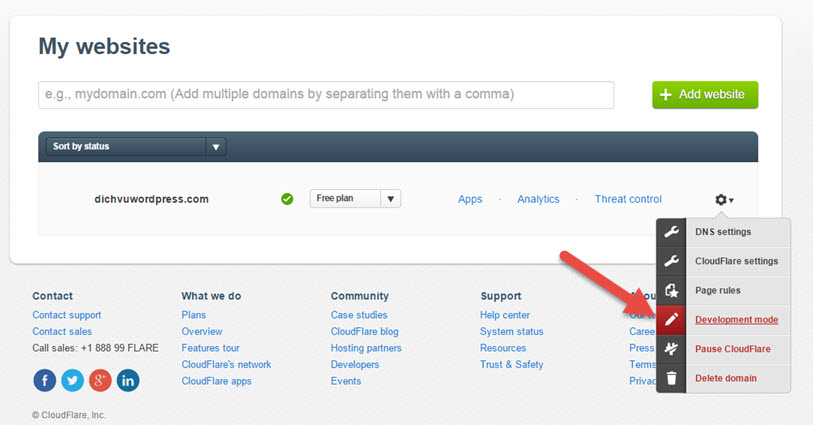The image size is (813, 425).
Task: Select Page rules in the menu
Action: point(718,290)
